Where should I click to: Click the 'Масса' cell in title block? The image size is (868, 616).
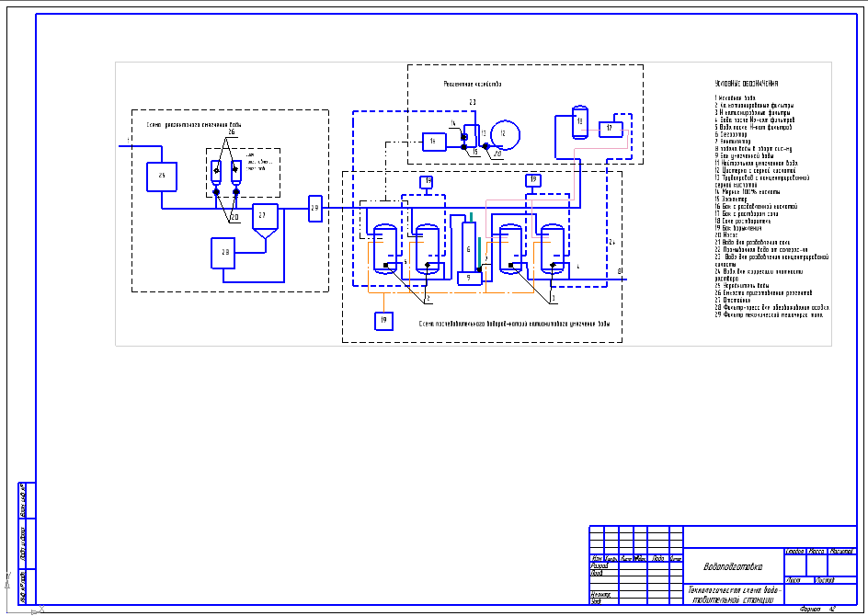(x=817, y=552)
